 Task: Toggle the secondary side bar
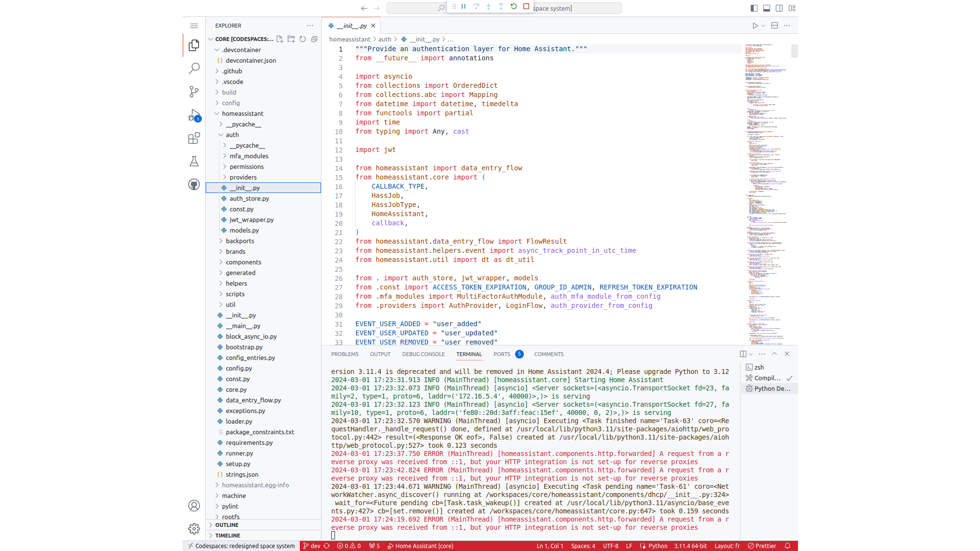[779, 8]
